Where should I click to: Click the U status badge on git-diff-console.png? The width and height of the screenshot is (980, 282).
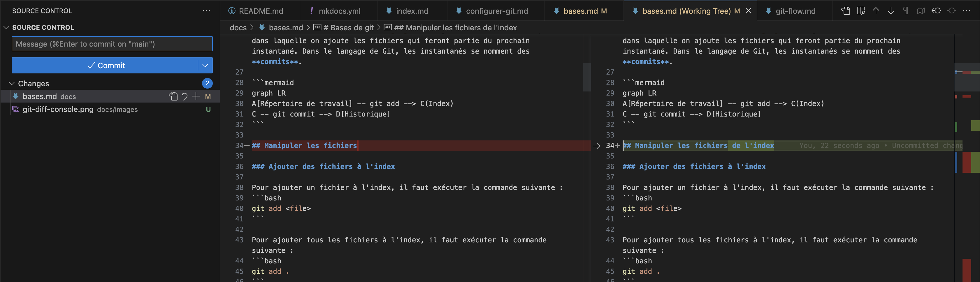tap(208, 110)
